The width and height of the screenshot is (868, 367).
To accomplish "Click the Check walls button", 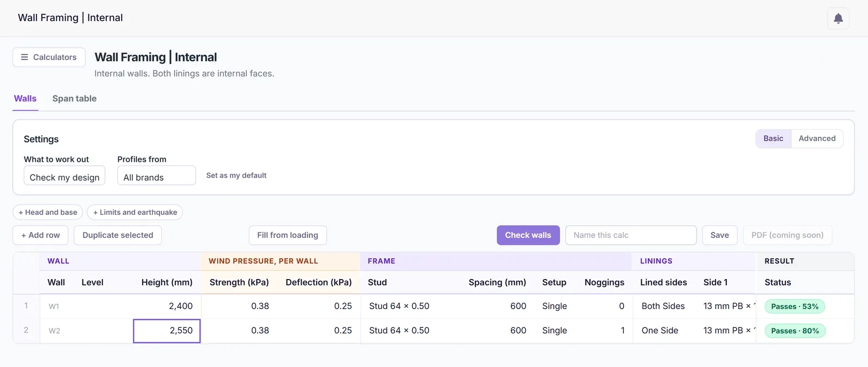I will (528, 235).
